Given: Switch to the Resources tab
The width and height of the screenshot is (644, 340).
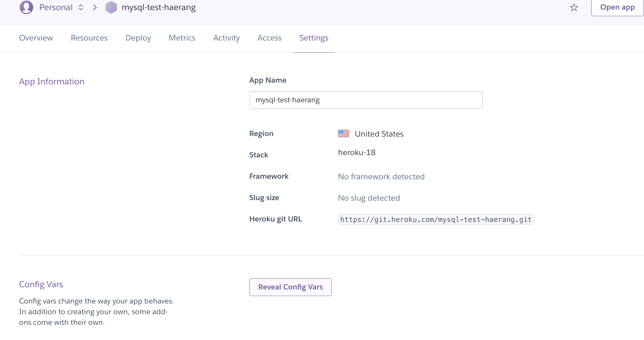Looking at the screenshot, I should coord(89,38).
